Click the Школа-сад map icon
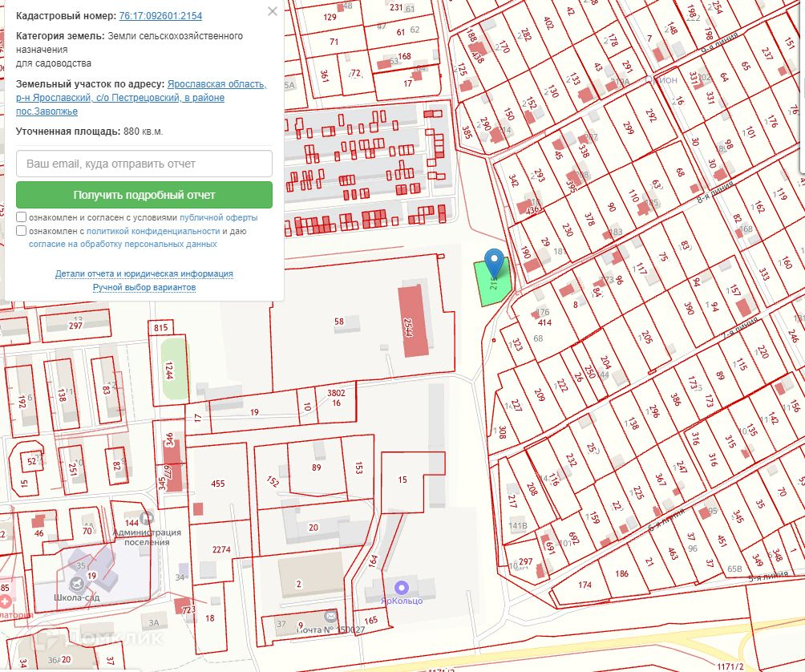805x672 pixels. [77, 584]
